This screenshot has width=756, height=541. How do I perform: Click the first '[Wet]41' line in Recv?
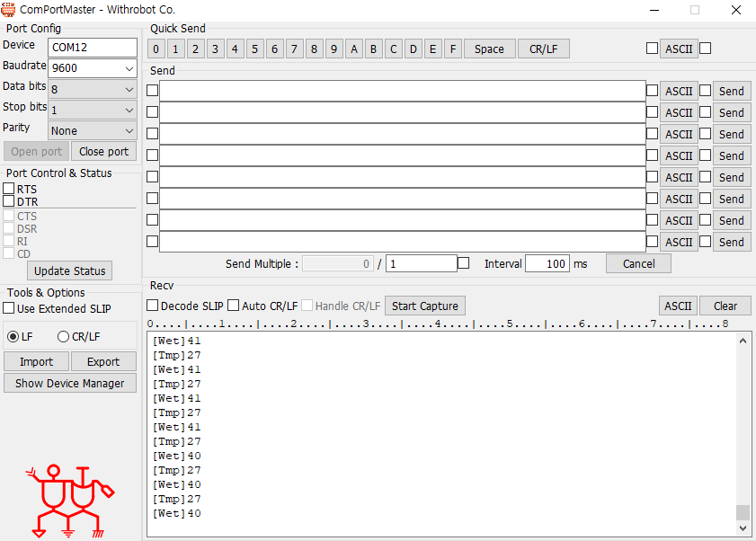click(x=176, y=341)
